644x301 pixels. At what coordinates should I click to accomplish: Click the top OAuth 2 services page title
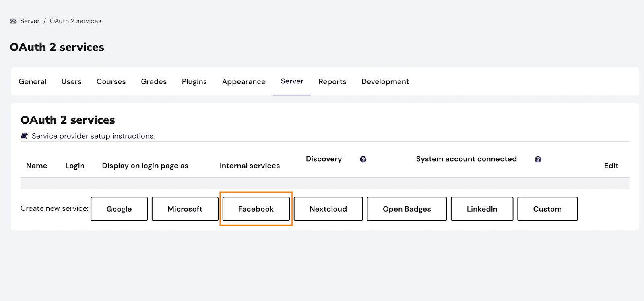(x=57, y=47)
